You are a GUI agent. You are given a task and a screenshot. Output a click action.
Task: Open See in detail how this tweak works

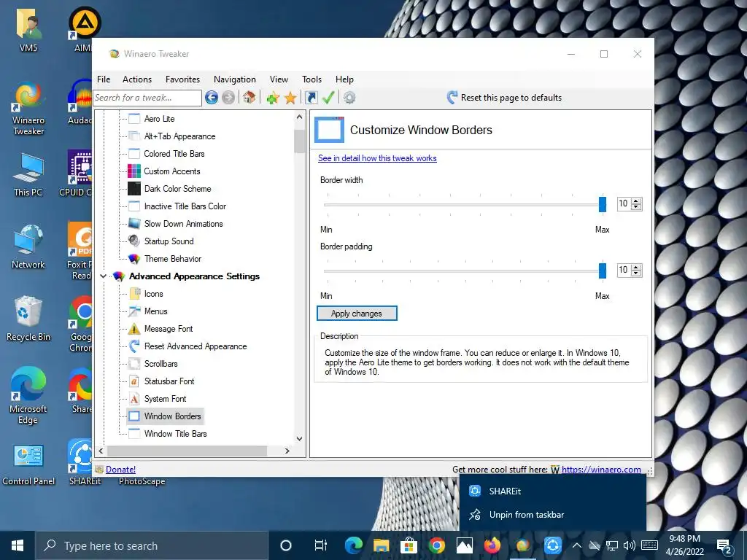click(x=377, y=158)
